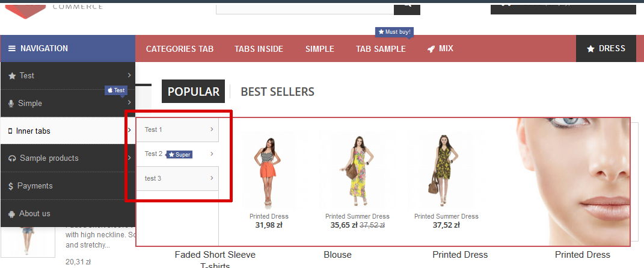The width and height of the screenshot is (644, 268).
Task: Click the 20,31 zł price text
Action: pyautogui.click(x=78, y=262)
